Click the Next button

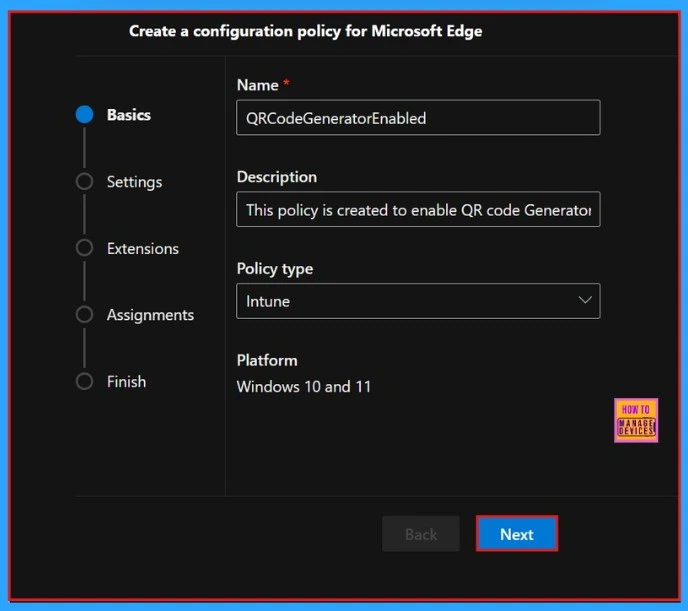pyautogui.click(x=517, y=533)
